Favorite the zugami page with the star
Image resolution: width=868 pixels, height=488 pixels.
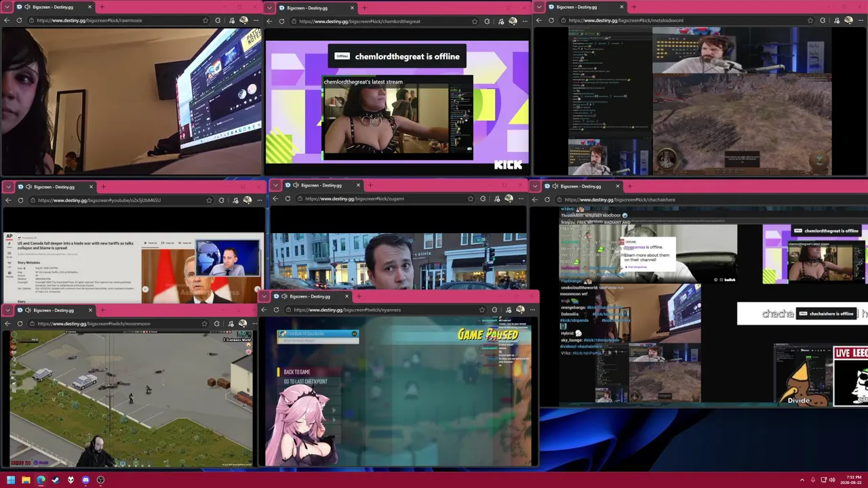click(x=471, y=199)
